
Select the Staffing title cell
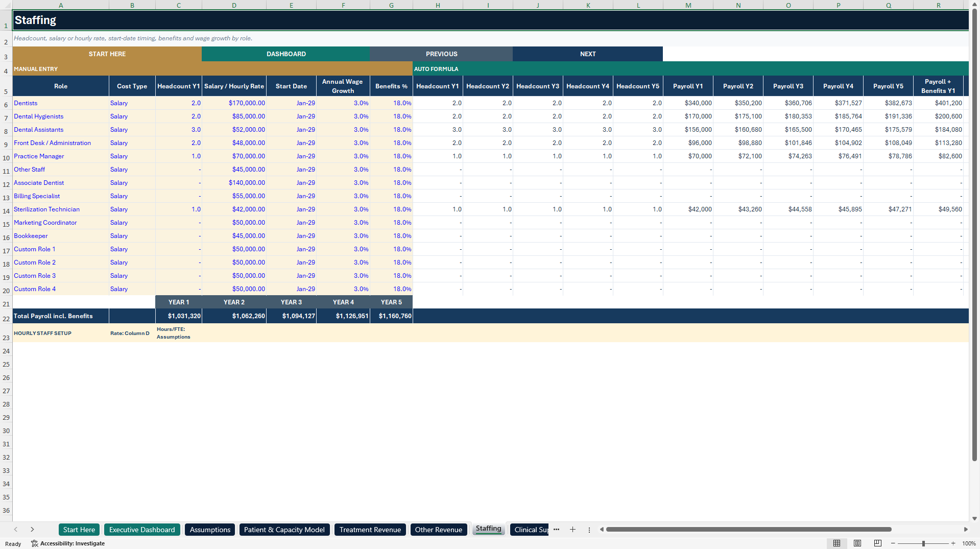(490, 20)
